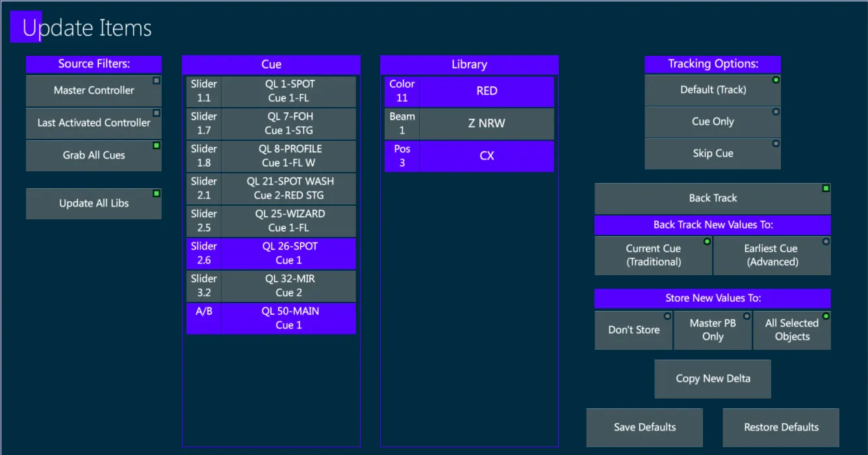868x455 pixels.
Task: Choose All Selected Objects storage option
Action: click(x=792, y=330)
